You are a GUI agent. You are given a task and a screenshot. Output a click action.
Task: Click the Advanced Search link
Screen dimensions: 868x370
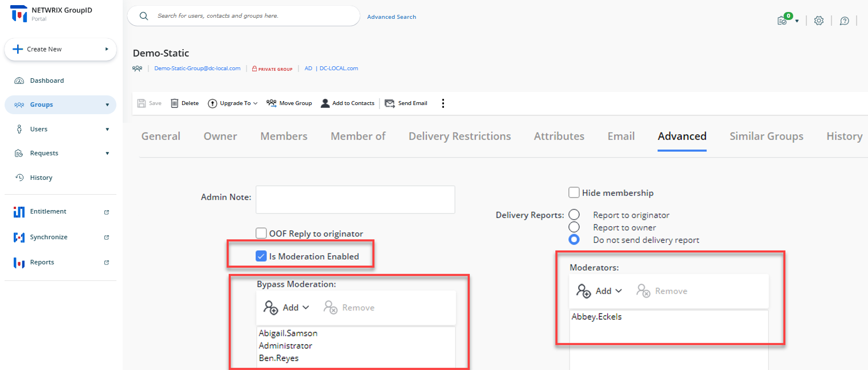[x=391, y=17]
